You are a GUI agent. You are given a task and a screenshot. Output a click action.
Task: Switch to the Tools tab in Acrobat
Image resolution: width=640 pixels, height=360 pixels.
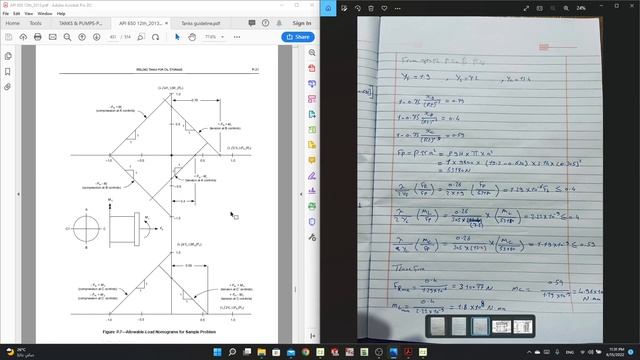pyautogui.click(x=36, y=23)
